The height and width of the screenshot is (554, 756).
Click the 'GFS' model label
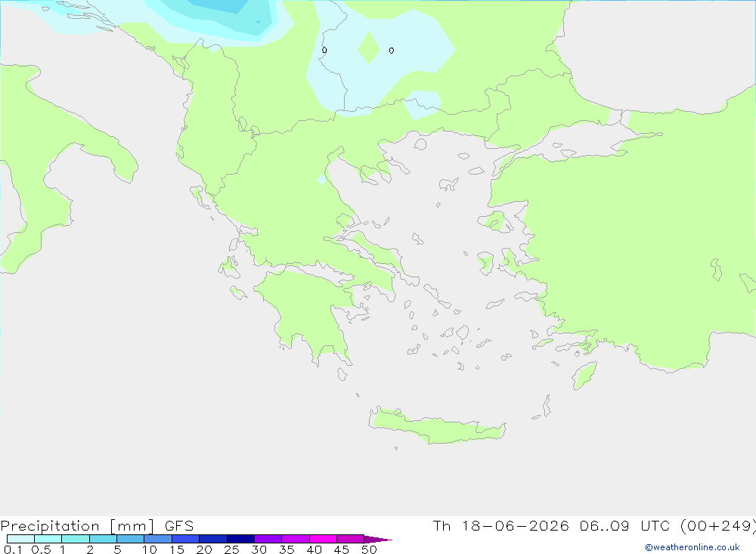click(179, 525)
